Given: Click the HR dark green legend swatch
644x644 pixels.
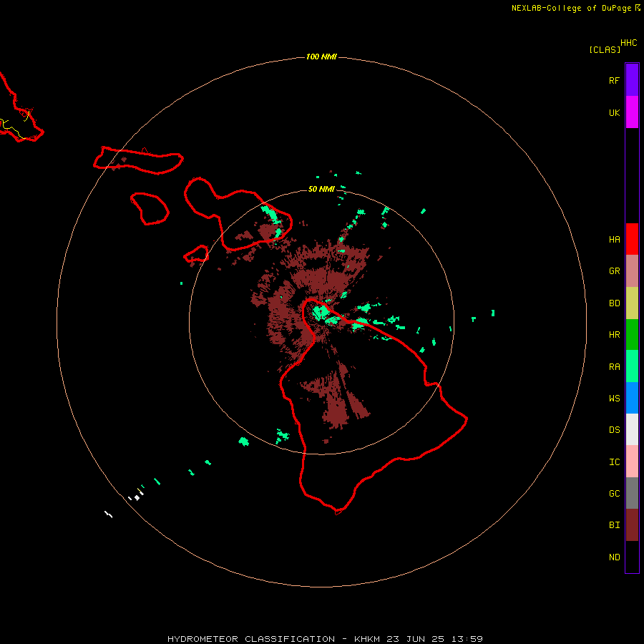Looking at the screenshot, I should click(x=632, y=335).
